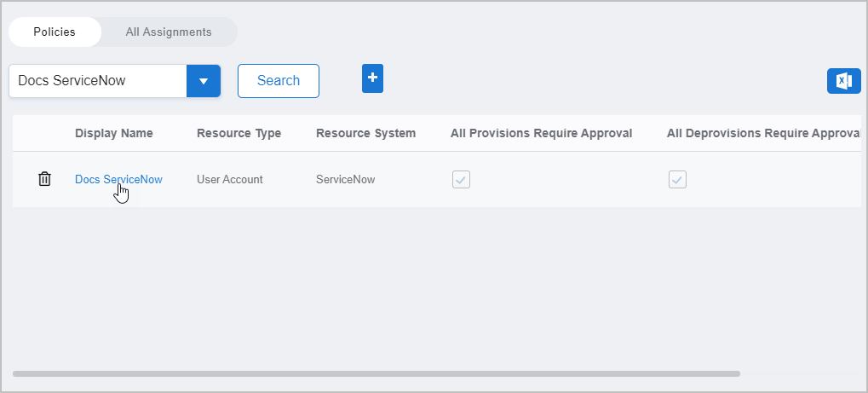Viewport: 868px width, 393px height.
Task: Sort by Resource Type column header
Action: pos(239,133)
